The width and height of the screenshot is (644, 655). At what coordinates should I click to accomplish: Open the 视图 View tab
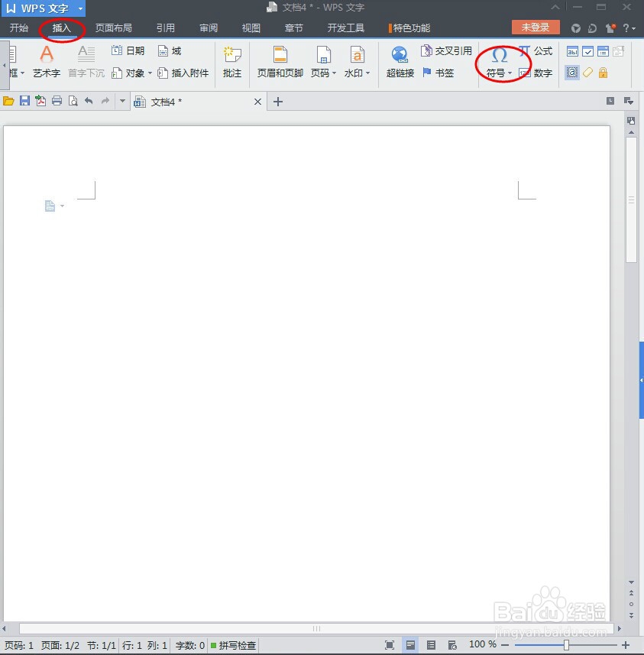coord(251,28)
